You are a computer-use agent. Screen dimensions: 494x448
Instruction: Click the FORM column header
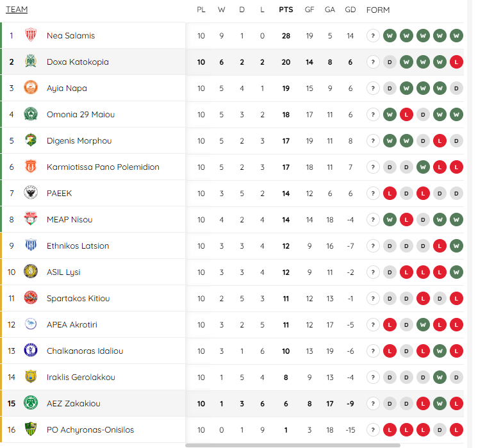(x=378, y=10)
